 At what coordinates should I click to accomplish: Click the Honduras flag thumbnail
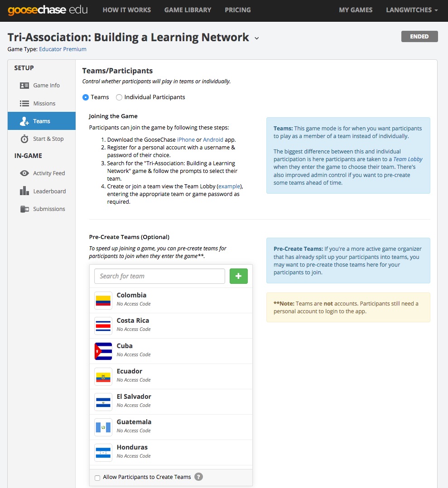tap(103, 453)
